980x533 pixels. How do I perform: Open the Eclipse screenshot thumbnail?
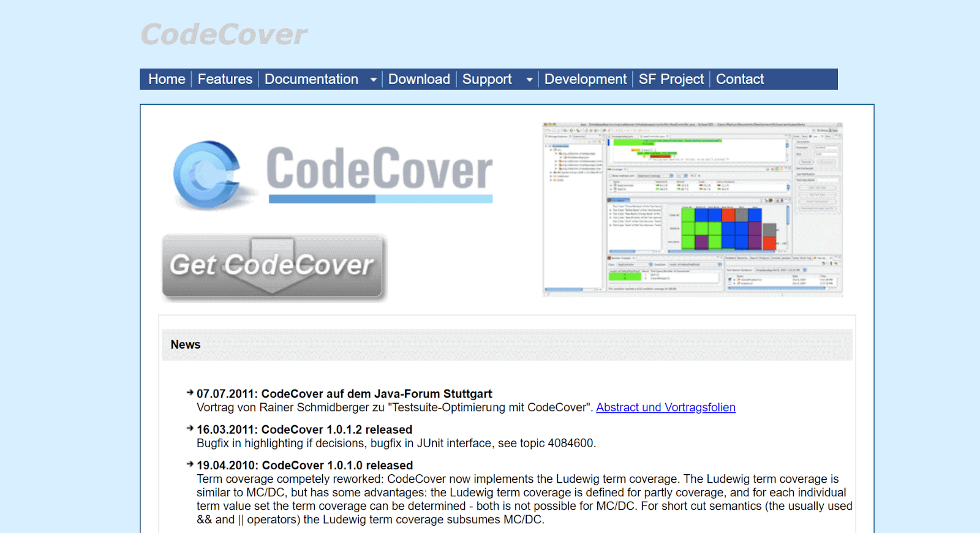click(693, 209)
